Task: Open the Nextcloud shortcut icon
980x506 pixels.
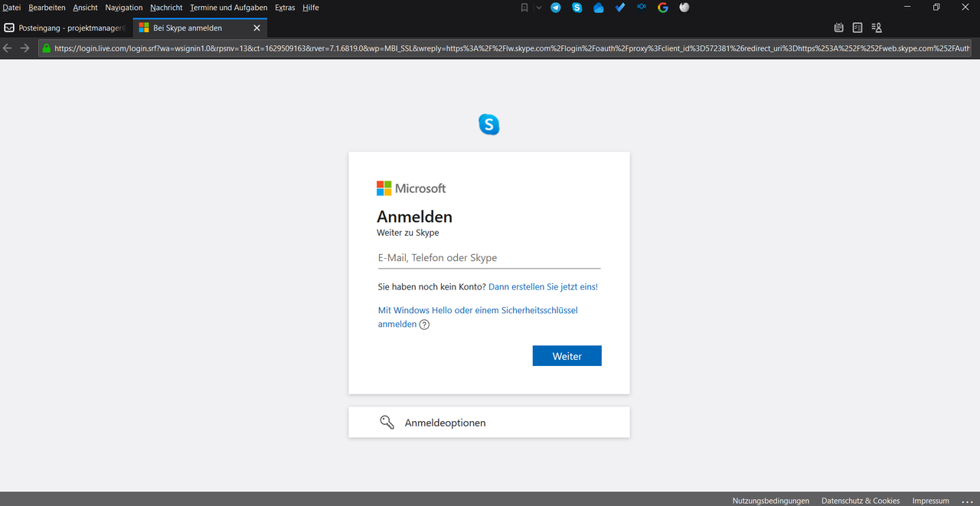Action: [x=642, y=8]
